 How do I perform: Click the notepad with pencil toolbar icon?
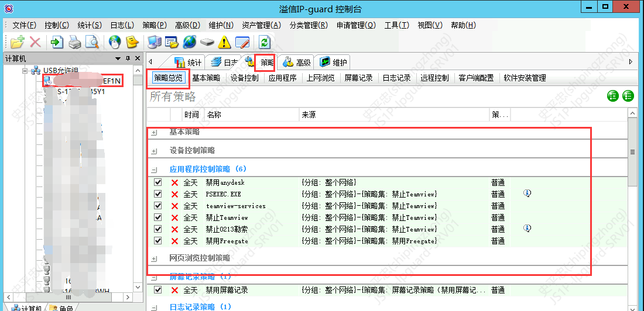(242, 42)
